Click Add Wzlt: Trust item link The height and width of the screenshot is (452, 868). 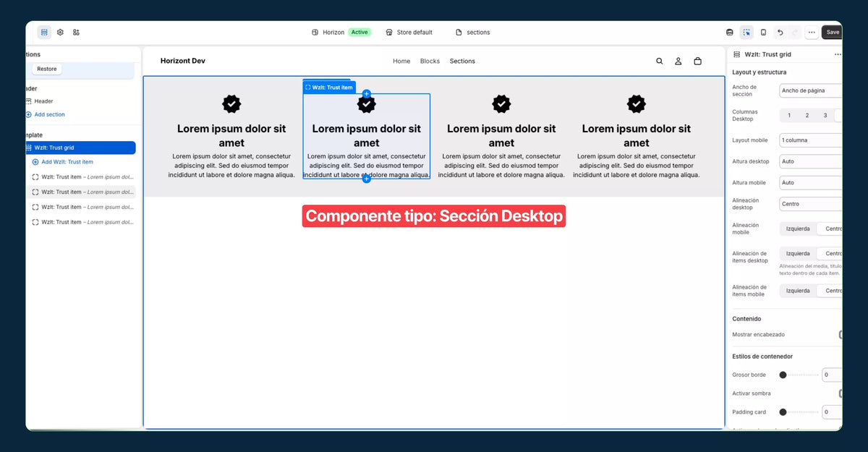67,162
